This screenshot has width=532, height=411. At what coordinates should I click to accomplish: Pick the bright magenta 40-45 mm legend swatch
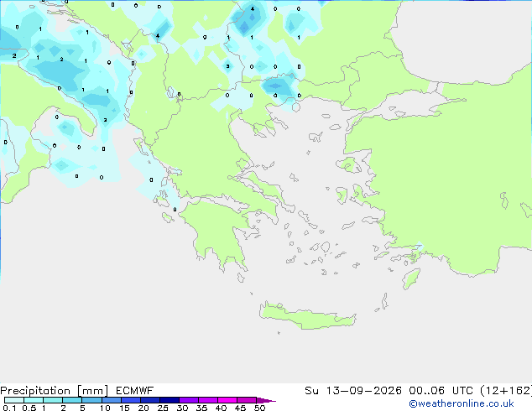coord(227,400)
